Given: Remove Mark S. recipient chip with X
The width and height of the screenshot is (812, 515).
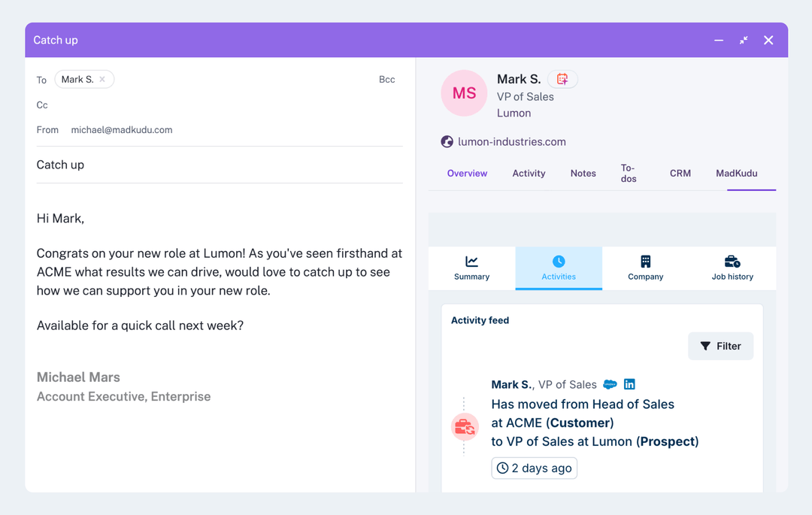Looking at the screenshot, I should click(102, 79).
